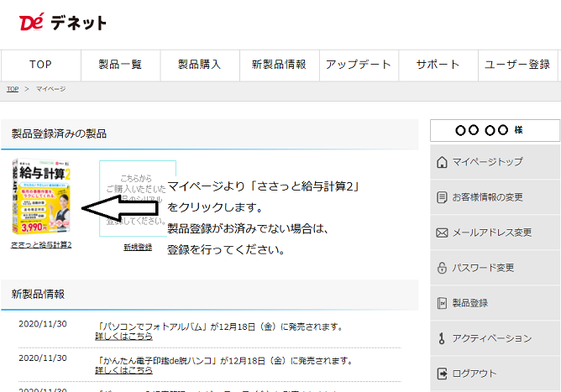Open マイページトップ in sidebar
561x392 pixels.
pos(495,162)
